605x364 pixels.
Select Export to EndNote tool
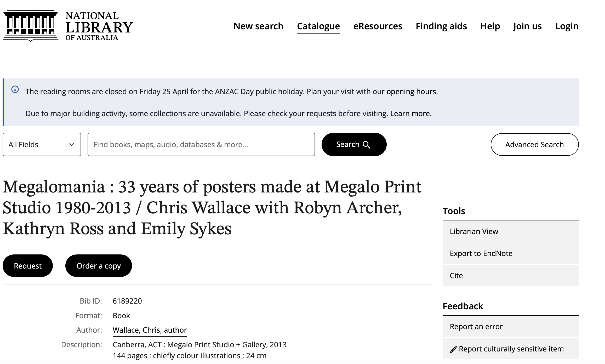pyautogui.click(x=511, y=253)
